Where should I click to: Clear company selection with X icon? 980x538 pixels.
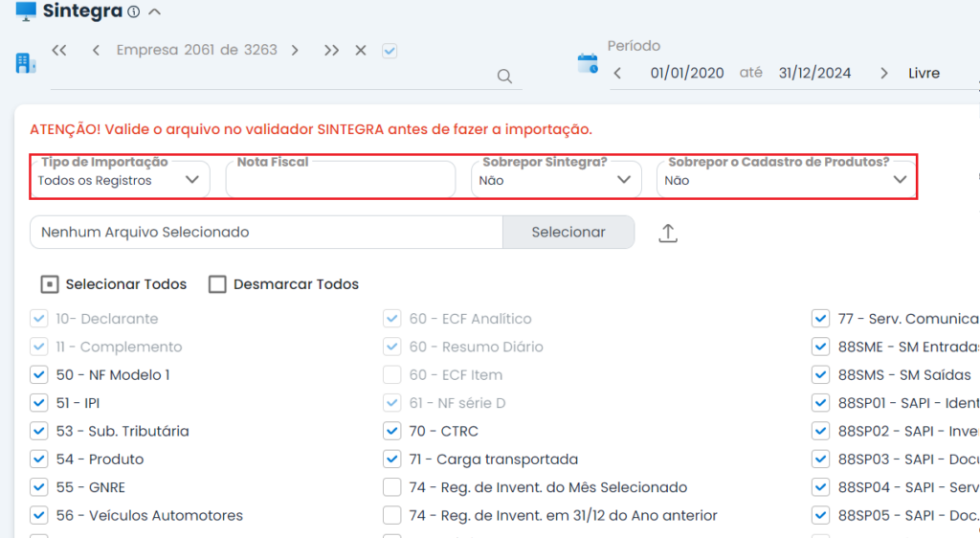pos(361,50)
